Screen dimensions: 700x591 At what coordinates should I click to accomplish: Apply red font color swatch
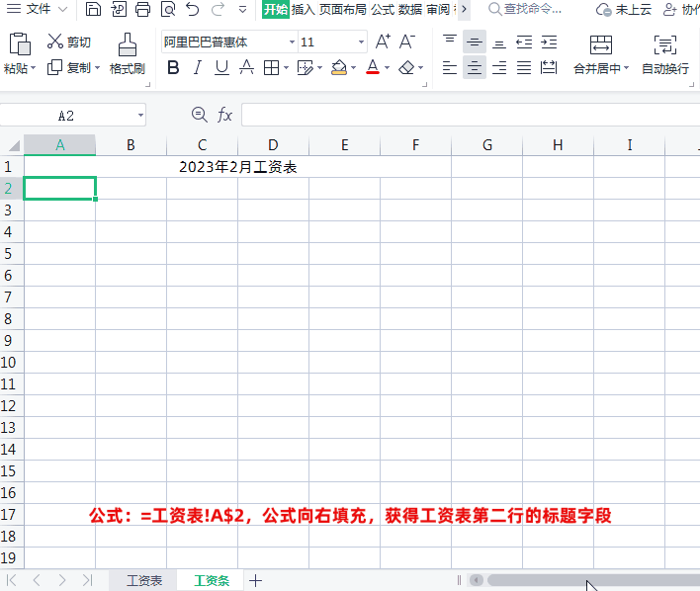(373, 67)
